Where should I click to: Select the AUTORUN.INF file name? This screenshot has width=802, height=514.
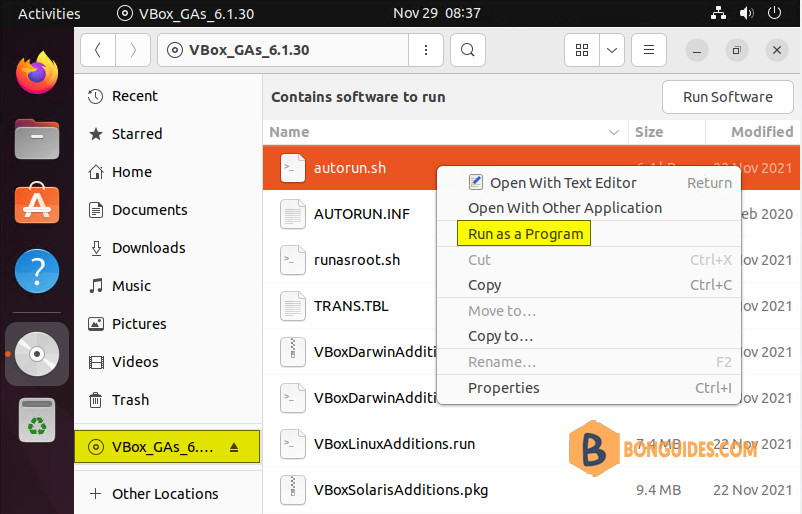click(362, 214)
